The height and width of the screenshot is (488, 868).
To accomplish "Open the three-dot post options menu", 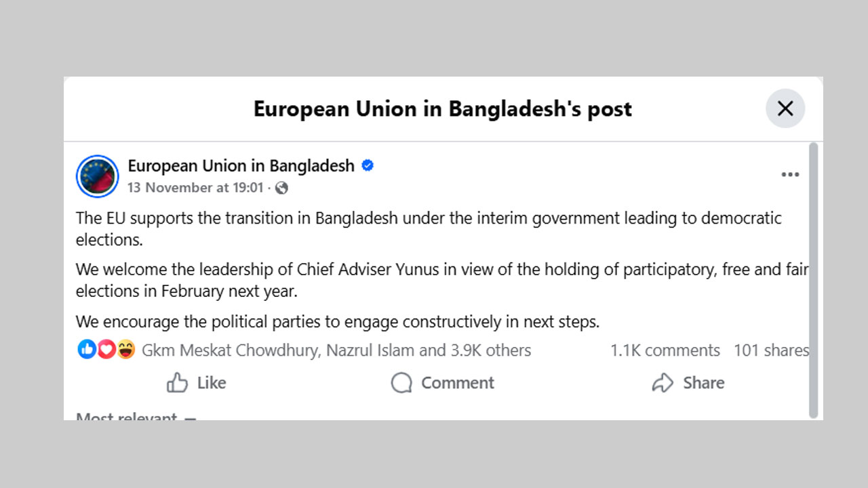I will click(790, 175).
